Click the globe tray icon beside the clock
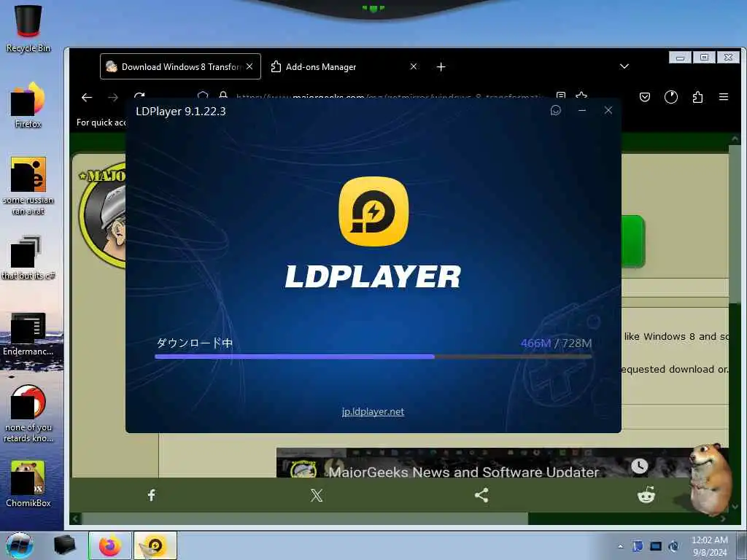747x560 pixels. coord(673,546)
